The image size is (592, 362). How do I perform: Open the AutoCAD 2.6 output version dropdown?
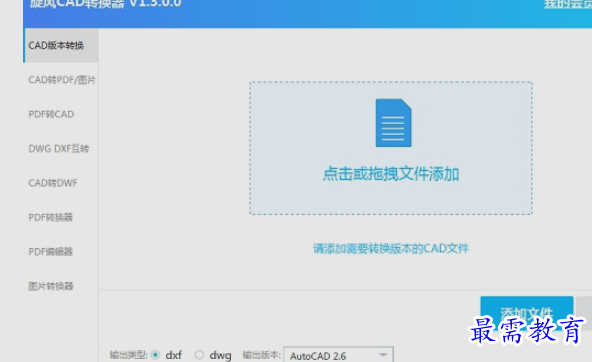point(338,355)
